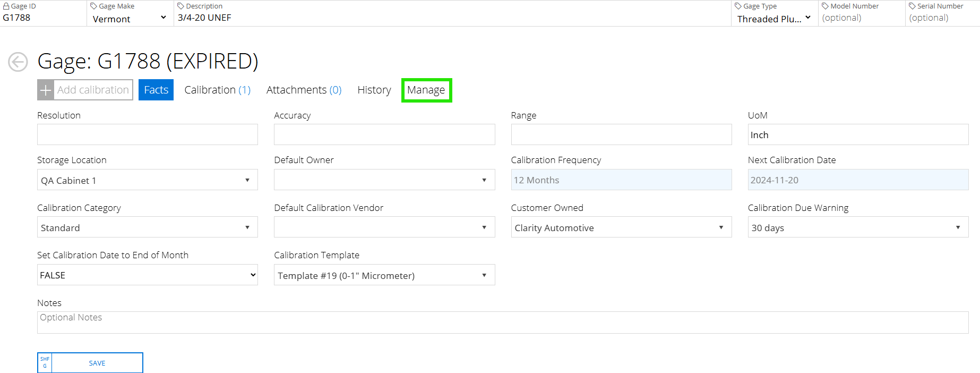The width and height of the screenshot is (980, 373).
Task: Click the tag icon beside Serial Number
Action: 912,6
